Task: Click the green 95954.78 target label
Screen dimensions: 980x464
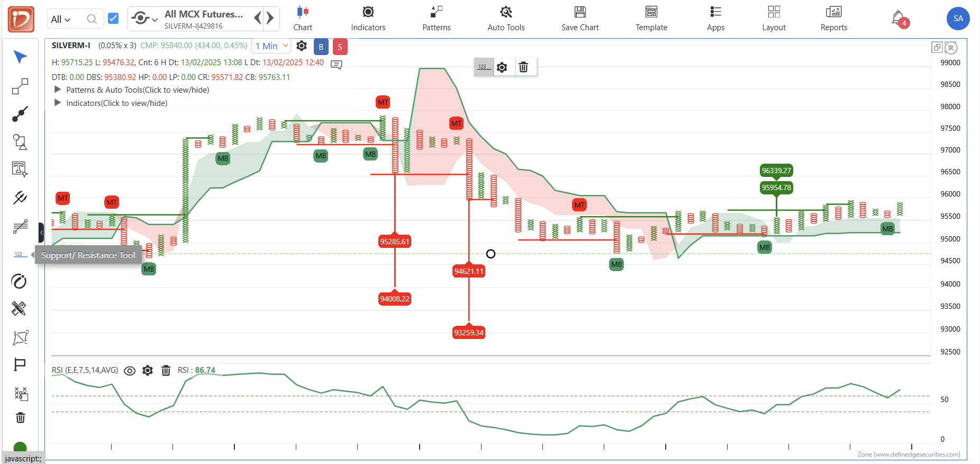Action: (x=776, y=188)
